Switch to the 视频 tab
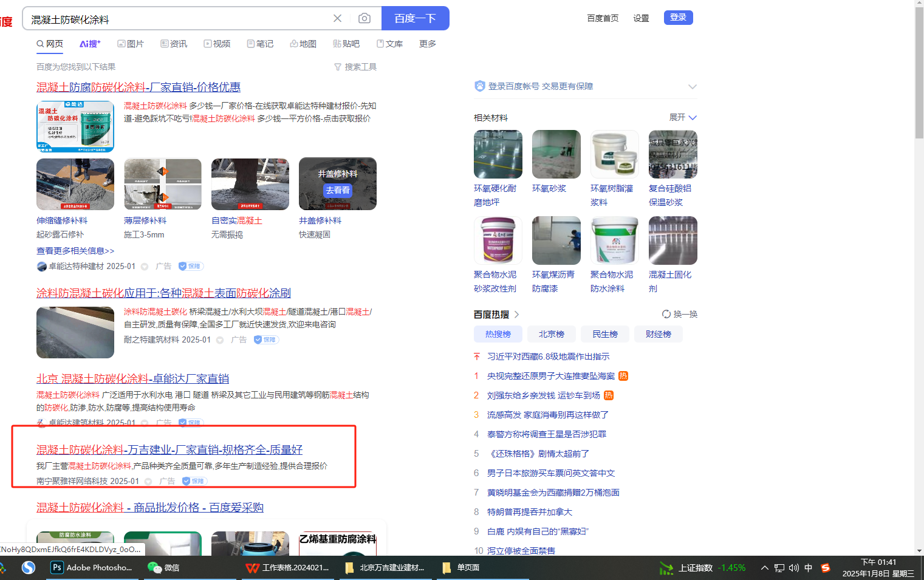924x580 pixels. tap(217, 44)
